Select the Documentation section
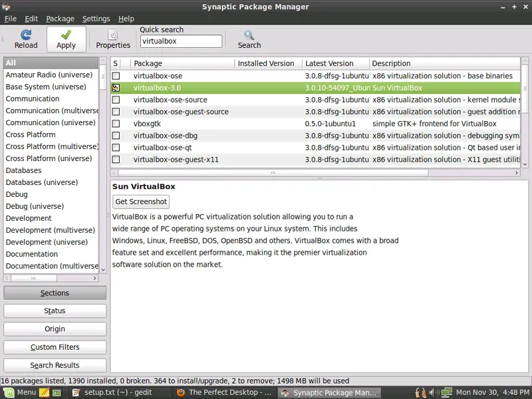The height and width of the screenshot is (399, 532). [x=51, y=254]
